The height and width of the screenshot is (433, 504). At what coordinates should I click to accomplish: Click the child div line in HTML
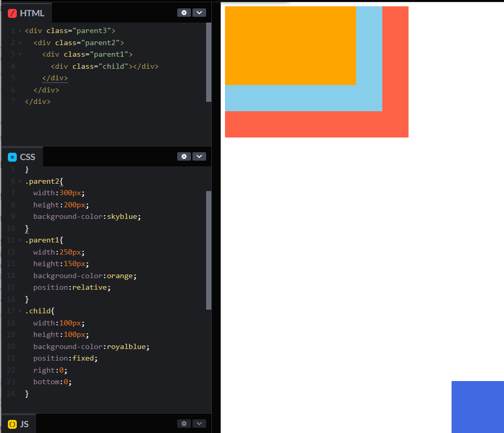coord(105,66)
